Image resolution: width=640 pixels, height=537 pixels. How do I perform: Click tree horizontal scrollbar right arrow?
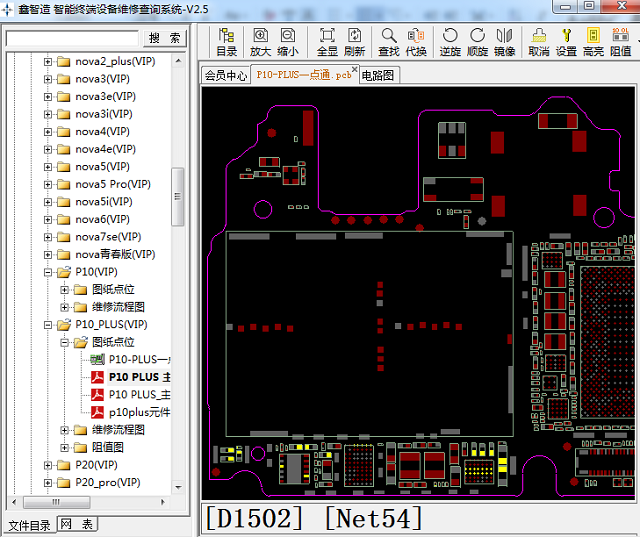point(163,502)
